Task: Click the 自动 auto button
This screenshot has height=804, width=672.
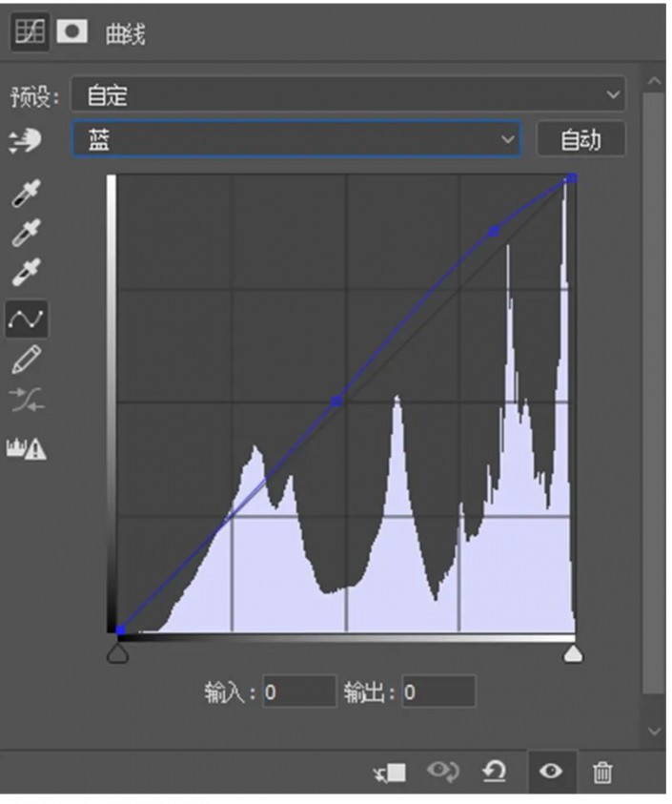Action: (x=580, y=139)
